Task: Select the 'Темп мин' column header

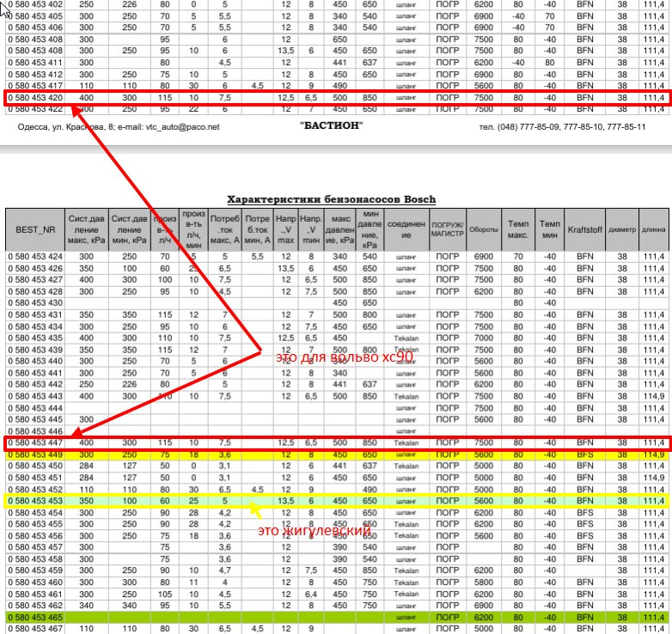Action: pyautogui.click(x=549, y=229)
